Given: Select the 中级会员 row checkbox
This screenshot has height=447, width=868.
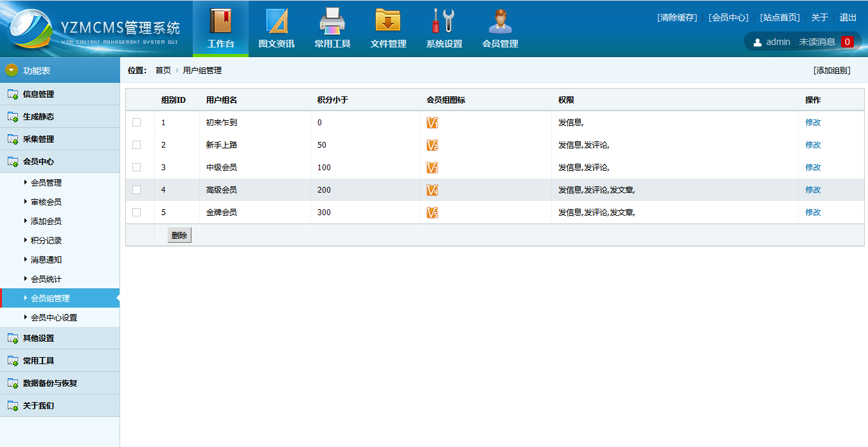Looking at the screenshot, I should coord(136,168).
